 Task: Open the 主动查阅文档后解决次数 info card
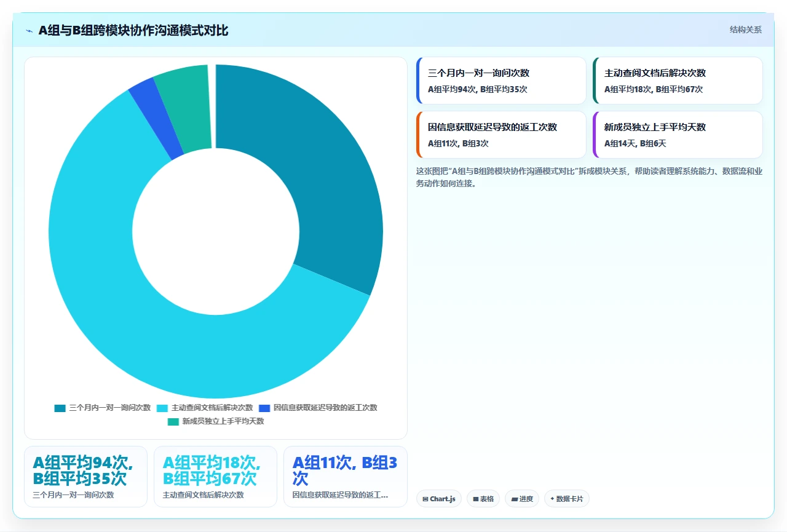pos(678,81)
